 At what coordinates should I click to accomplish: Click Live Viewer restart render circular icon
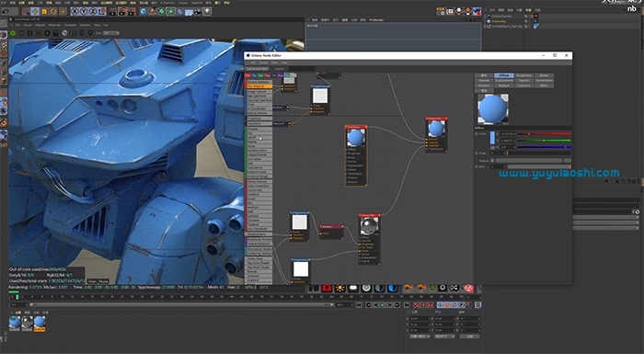point(21,33)
